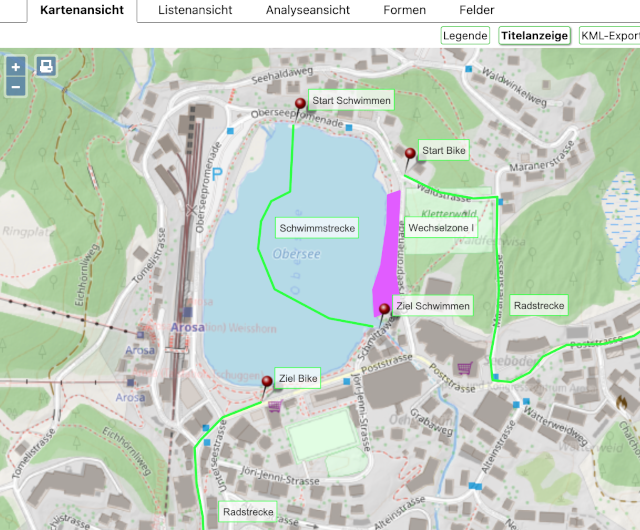Select the Ziel Bike pin marker
This screenshot has width=640, height=530.
(267, 384)
